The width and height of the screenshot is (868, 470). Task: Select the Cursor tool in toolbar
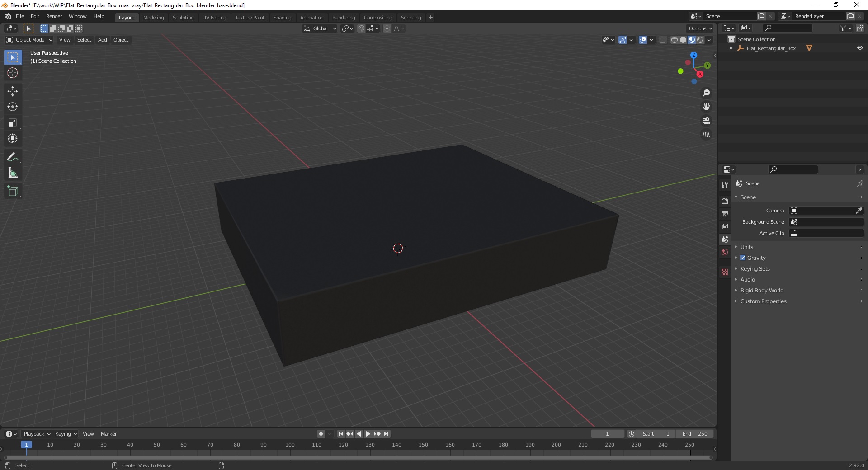[x=13, y=73]
